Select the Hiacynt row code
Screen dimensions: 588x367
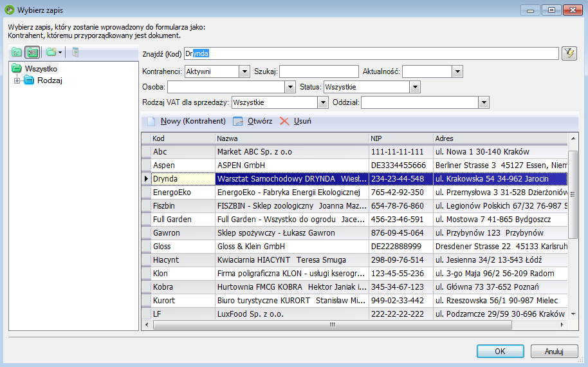tap(183, 259)
